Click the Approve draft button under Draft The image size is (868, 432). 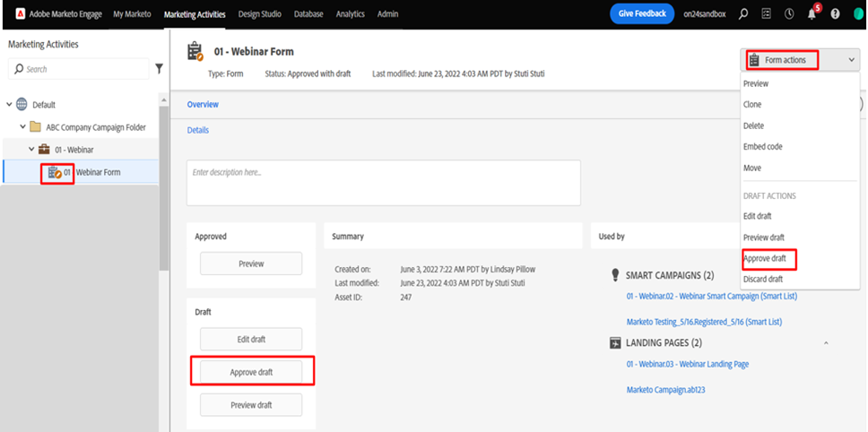(251, 372)
